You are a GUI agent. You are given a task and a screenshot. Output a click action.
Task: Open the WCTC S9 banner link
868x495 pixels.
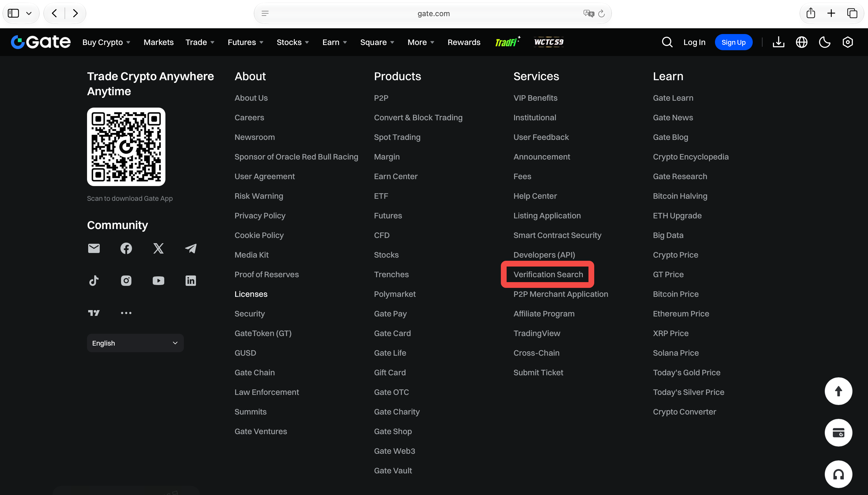click(548, 42)
